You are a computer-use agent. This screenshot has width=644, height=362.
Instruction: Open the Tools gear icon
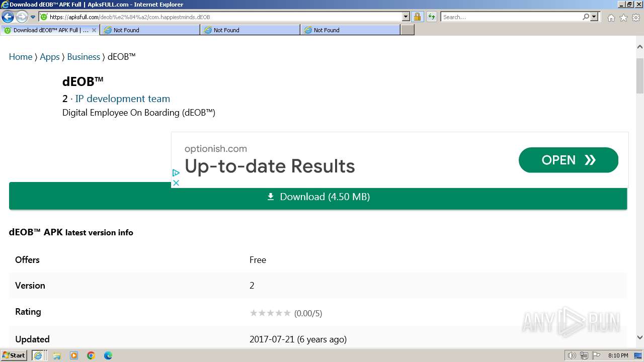636,18
